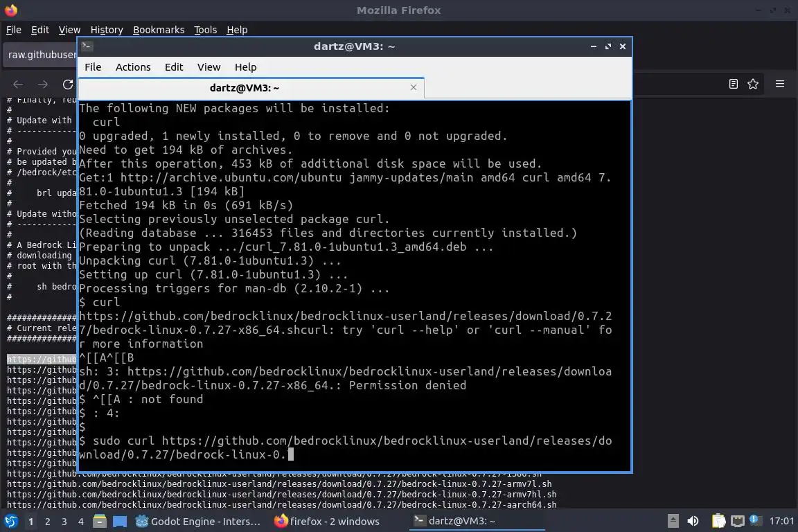This screenshot has height=532, width=798.
Task: Open the application launcher menu in the taskbar
Action: 10,522
